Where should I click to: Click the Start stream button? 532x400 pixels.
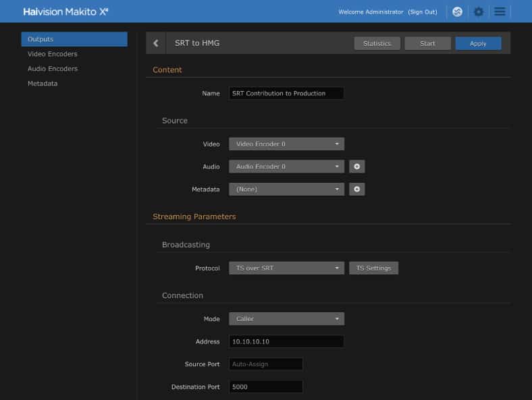[x=427, y=43]
